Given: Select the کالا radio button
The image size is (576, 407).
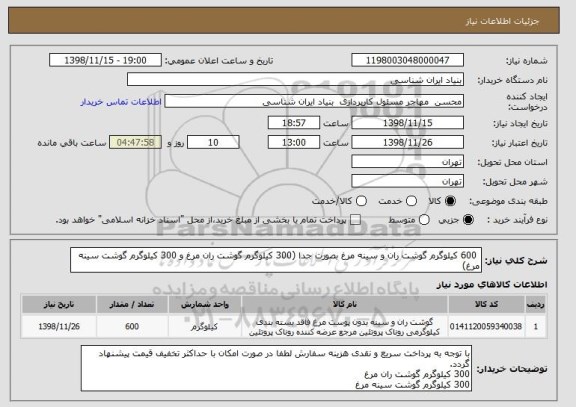Looking at the screenshot, I should 450,201.
